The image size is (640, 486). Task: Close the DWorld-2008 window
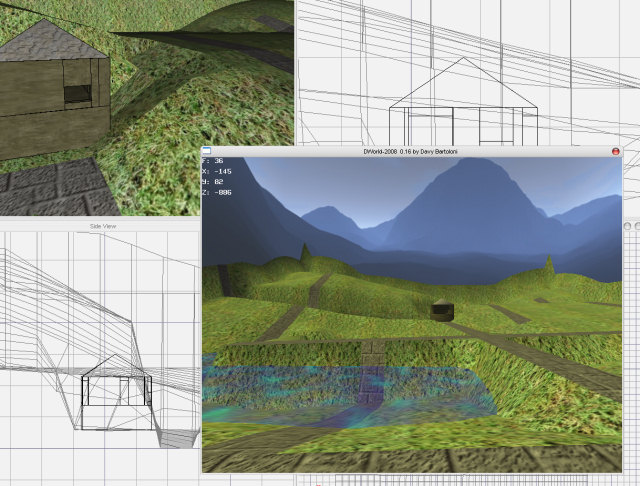(x=615, y=151)
